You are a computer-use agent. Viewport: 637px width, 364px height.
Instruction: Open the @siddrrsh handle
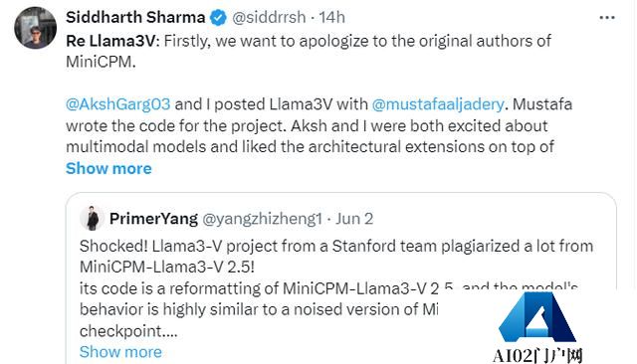(269, 18)
